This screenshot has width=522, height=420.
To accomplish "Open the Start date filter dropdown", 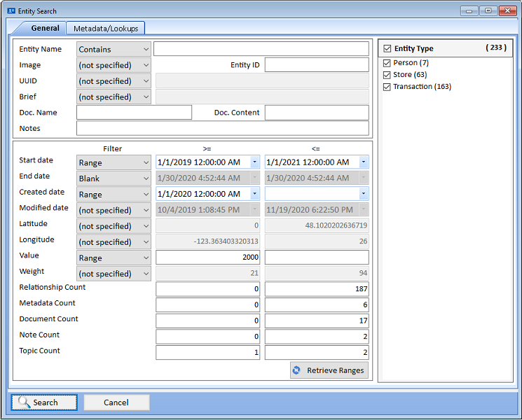I will point(114,162).
